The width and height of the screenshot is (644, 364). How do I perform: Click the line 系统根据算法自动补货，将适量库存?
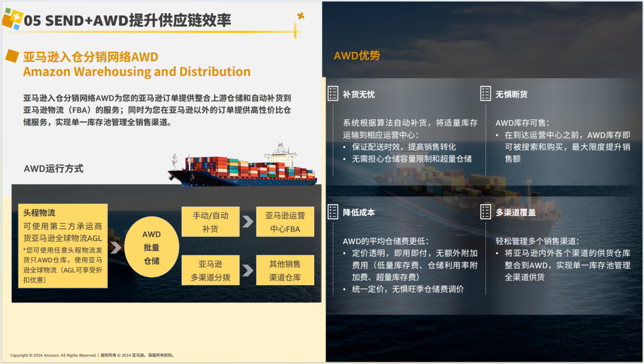click(410, 123)
